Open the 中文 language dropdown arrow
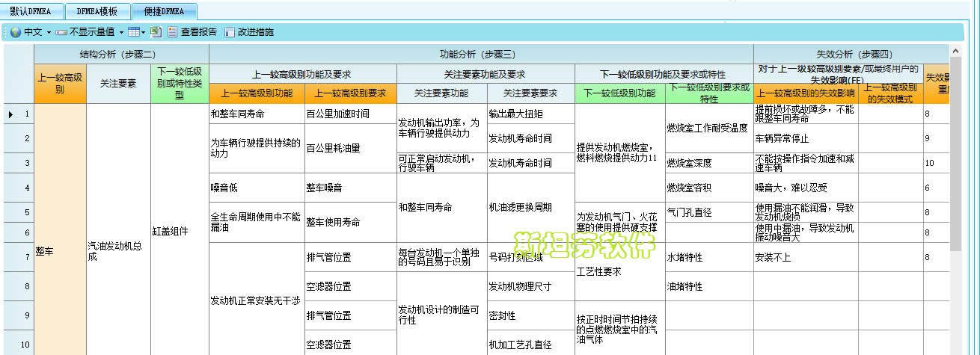This screenshot has width=980, height=355. coord(49,32)
